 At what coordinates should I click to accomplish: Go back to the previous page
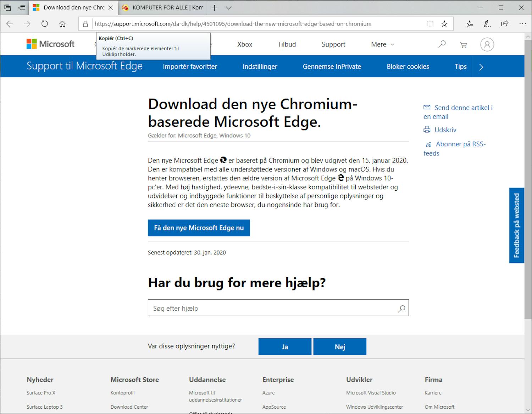coord(10,24)
